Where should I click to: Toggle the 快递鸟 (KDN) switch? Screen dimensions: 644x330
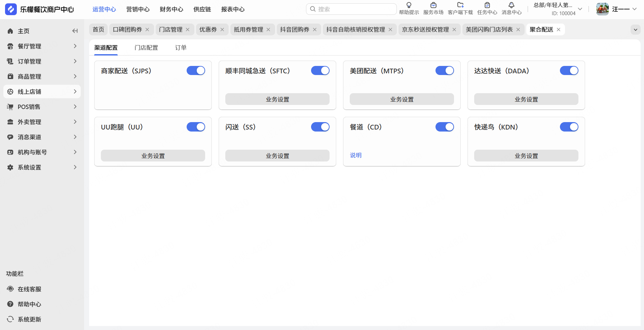click(569, 127)
